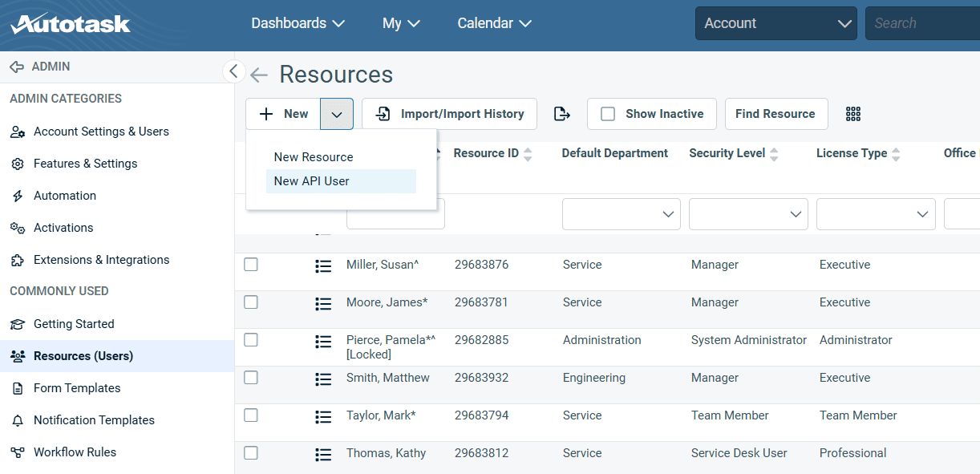Image resolution: width=980 pixels, height=474 pixels.
Task: Open Workflow Rules in sidebar
Action: (117, 452)
